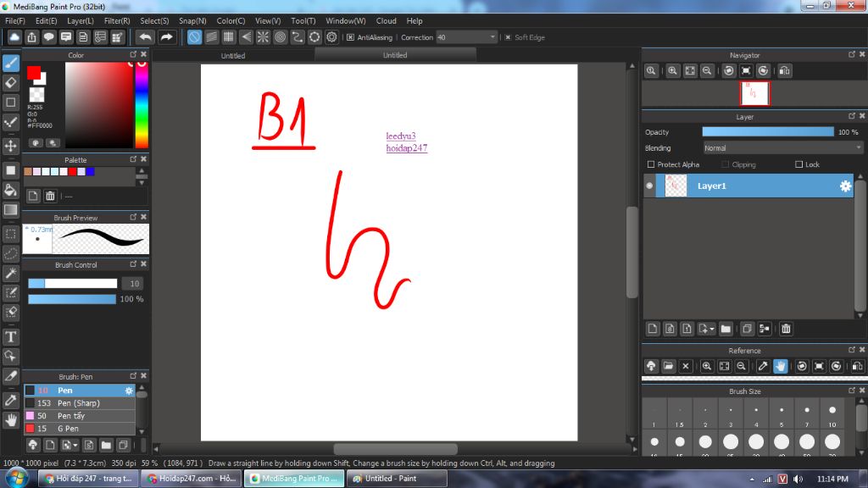Viewport: 868px width, 488px height.
Task: Delete layer with trash icon
Action: pyautogui.click(x=786, y=329)
